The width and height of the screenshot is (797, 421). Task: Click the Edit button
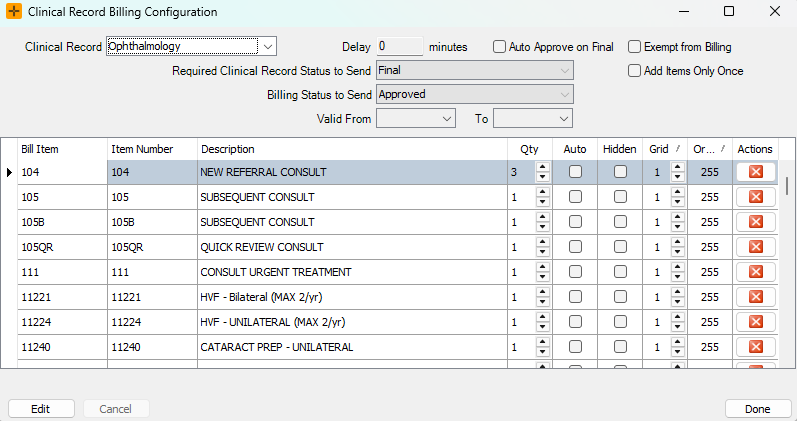pyautogui.click(x=41, y=409)
